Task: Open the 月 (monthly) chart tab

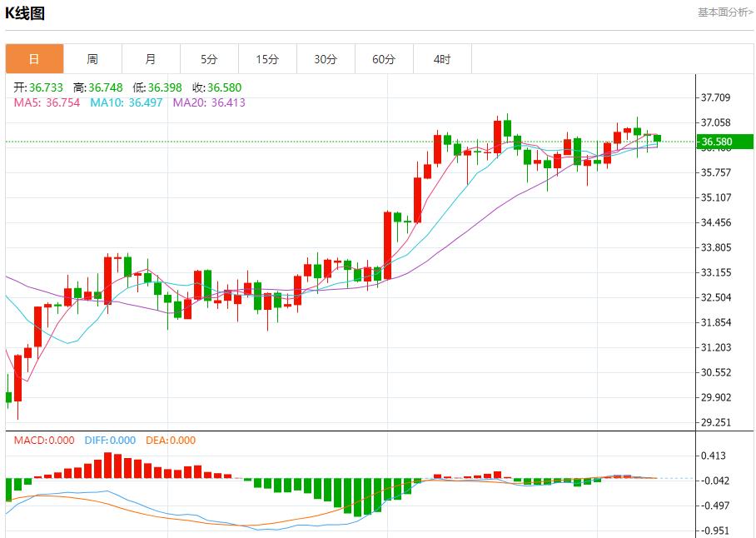Action: click(151, 59)
